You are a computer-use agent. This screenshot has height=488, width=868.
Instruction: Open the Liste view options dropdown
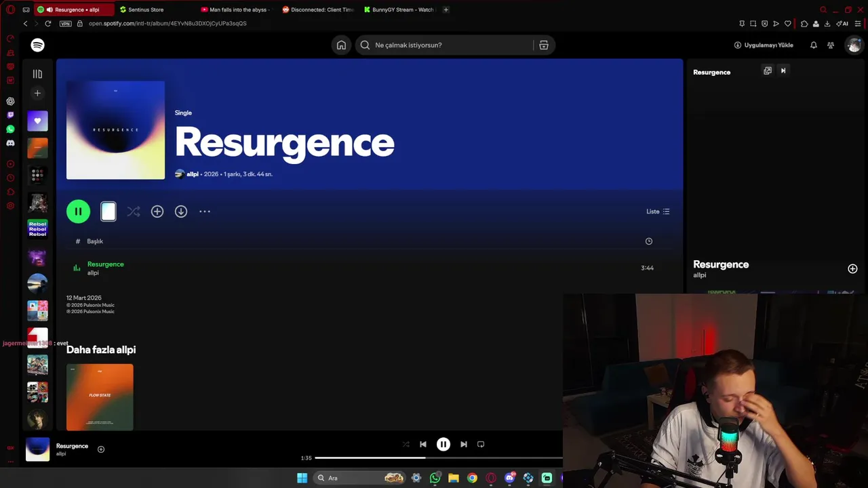click(x=658, y=211)
